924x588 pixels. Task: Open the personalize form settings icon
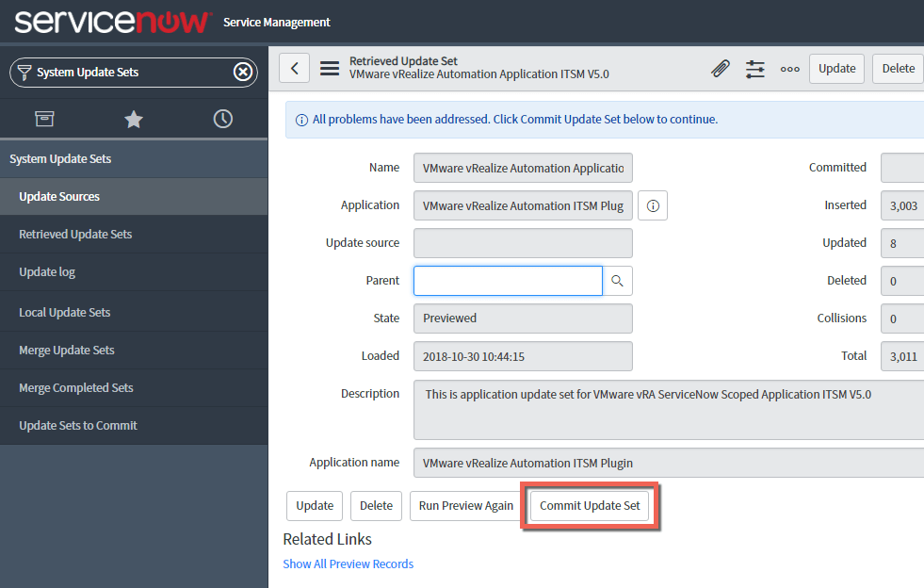[755, 68]
